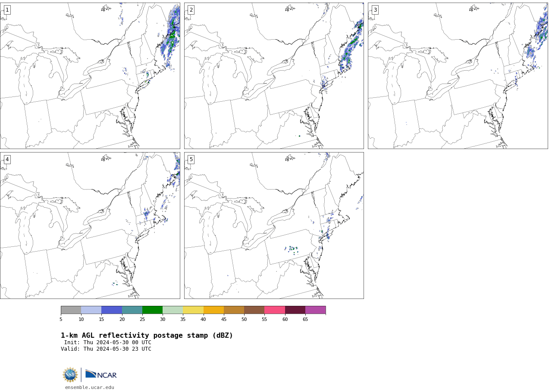The image size is (552, 392).
Task: Open ensemble member 5 map panel
Action: click(274, 225)
